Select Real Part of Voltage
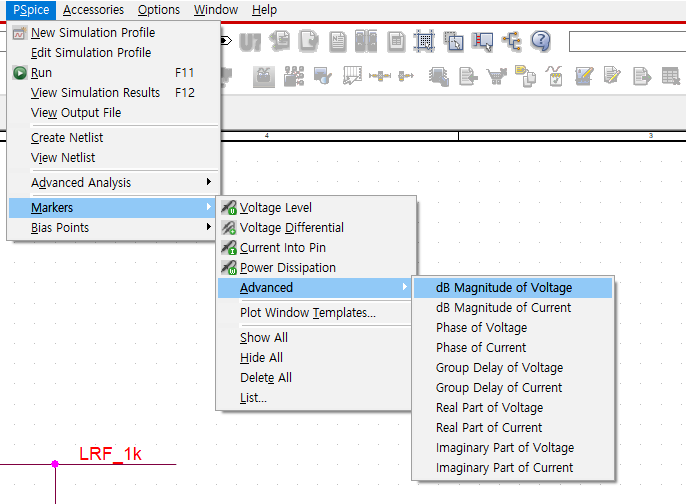This screenshot has height=504, width=686. pos(513,408)
